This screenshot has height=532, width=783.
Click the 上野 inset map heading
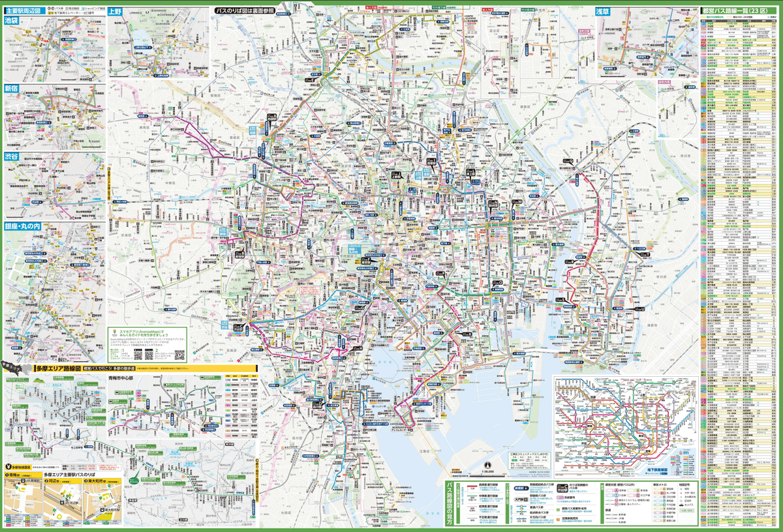pos(115,12)
